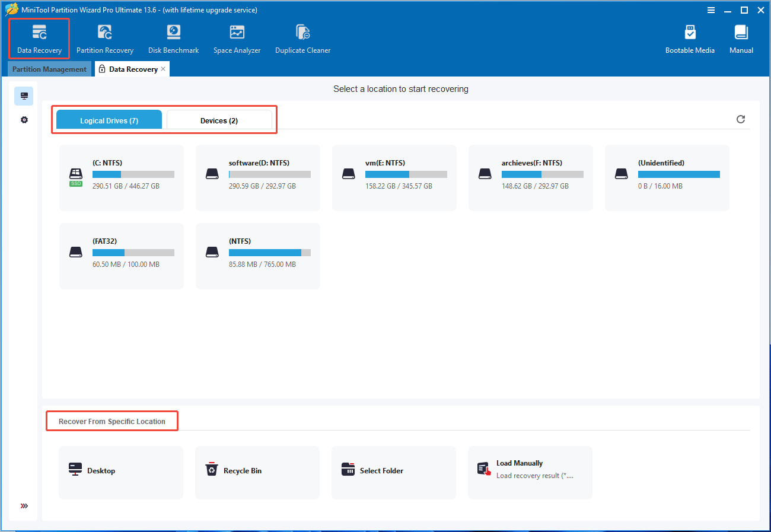Close the Data Recovery tab

tap(164, 69)
